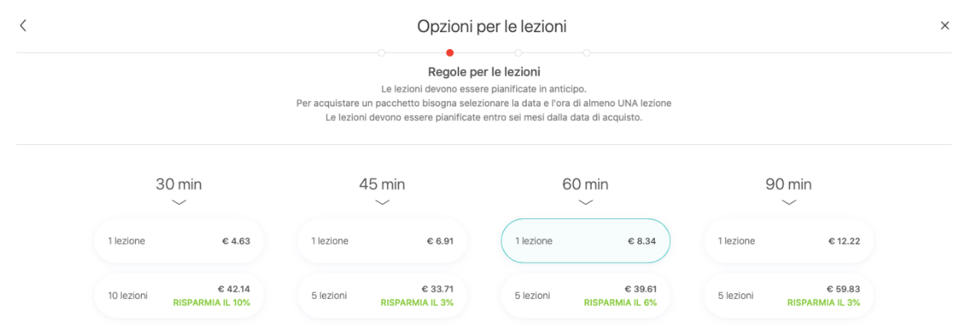
Task: Click the 60 min duration heading
Action: (586, 184)
